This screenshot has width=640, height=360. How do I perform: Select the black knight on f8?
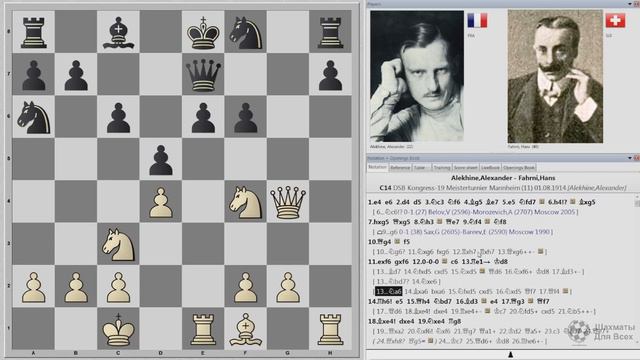(x=245, y=33)
